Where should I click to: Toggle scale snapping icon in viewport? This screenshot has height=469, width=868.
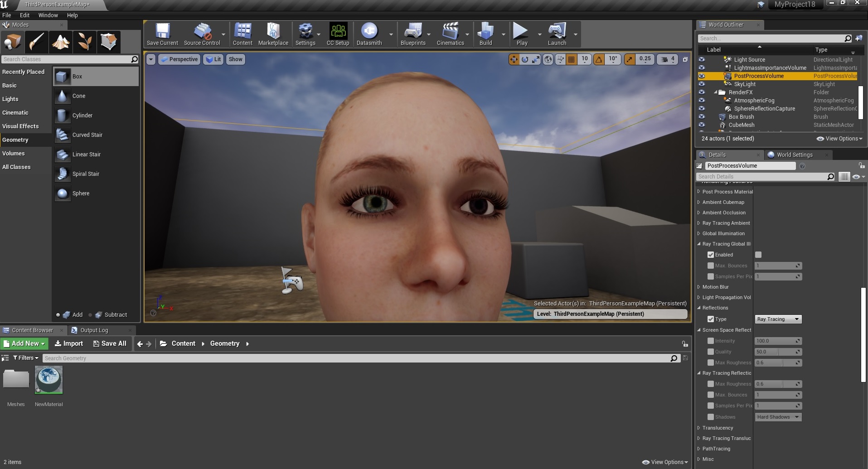[x=630, y=59]
